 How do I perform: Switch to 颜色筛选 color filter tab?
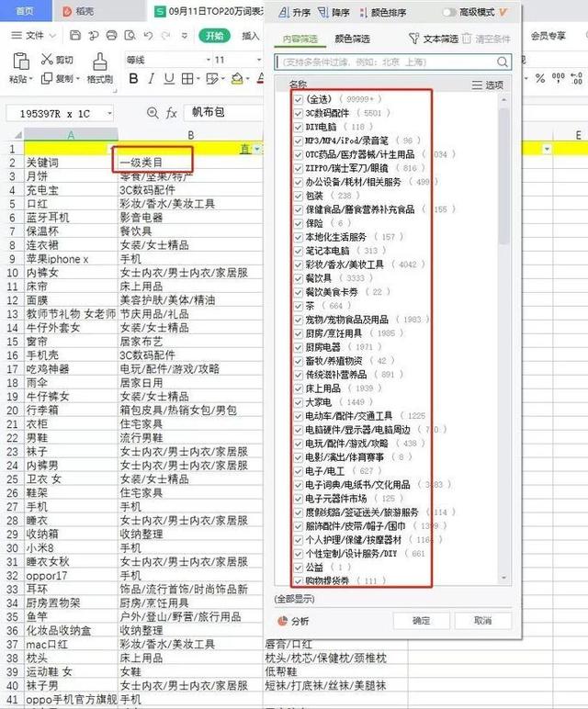352,39
